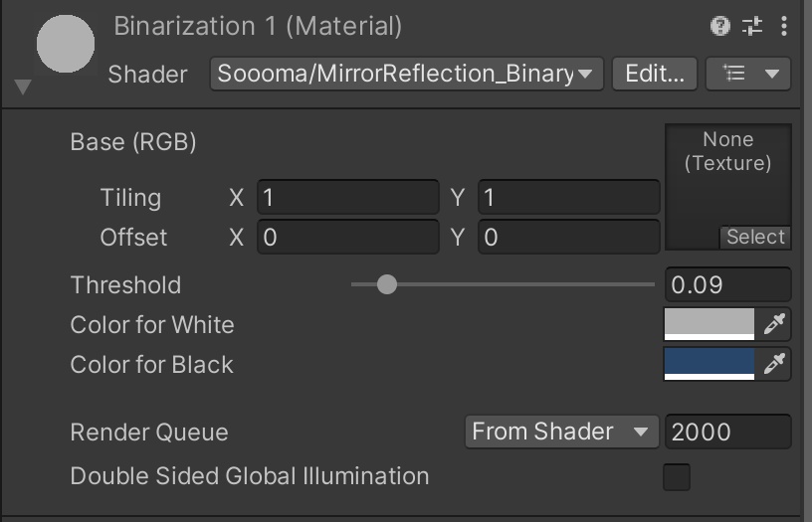Viewport: 812px width, 522px height.
Task: Open the Color for Black swatch
Action: [x=710, y=364]
